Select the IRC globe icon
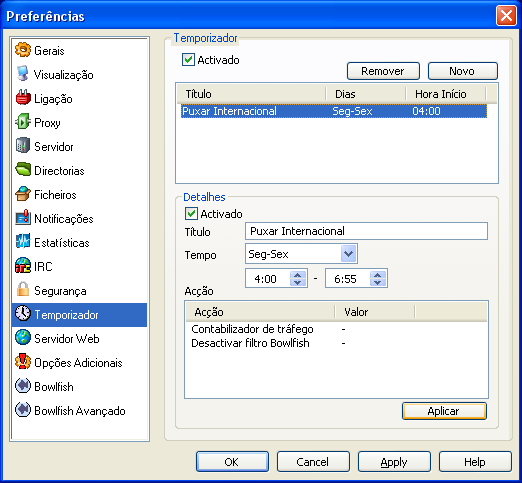The image size is (522, 483). (x=23, y=266)
